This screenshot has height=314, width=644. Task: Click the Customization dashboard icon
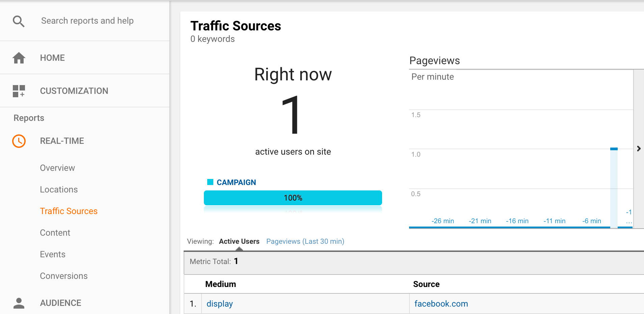pos(19,91)
